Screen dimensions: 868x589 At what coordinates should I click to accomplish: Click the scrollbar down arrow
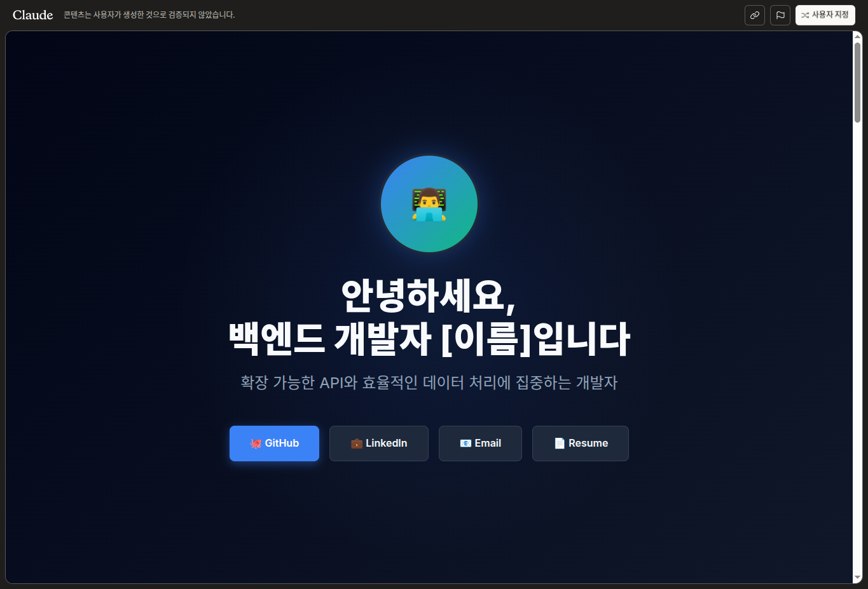858,578
